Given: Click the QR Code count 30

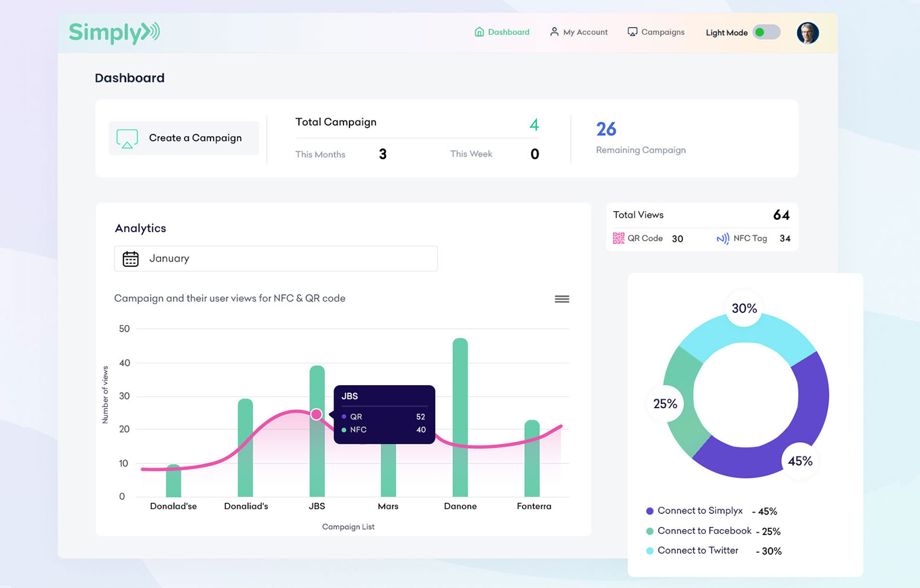Looking at the screenshot, I should (x=678, y=239).
